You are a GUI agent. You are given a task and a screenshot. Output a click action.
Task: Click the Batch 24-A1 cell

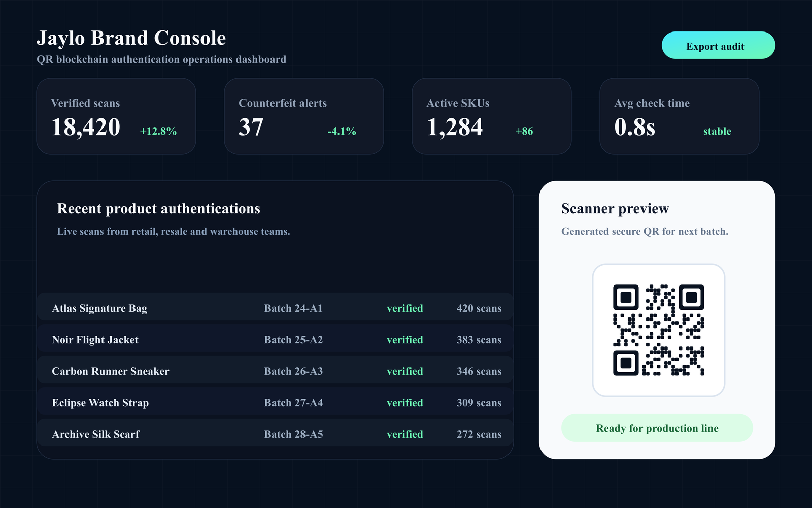click(293, 308)
